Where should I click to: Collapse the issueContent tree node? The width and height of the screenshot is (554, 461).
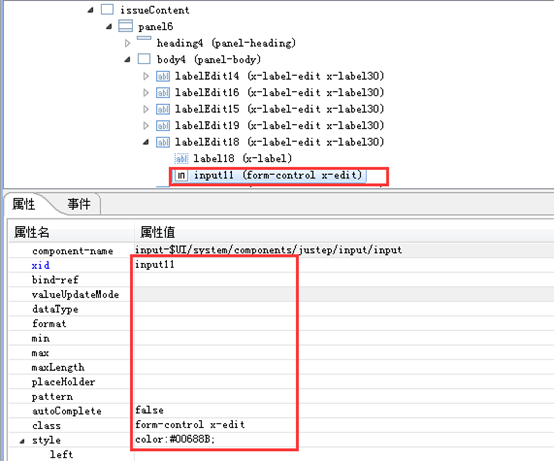click(x=91, y=10)
